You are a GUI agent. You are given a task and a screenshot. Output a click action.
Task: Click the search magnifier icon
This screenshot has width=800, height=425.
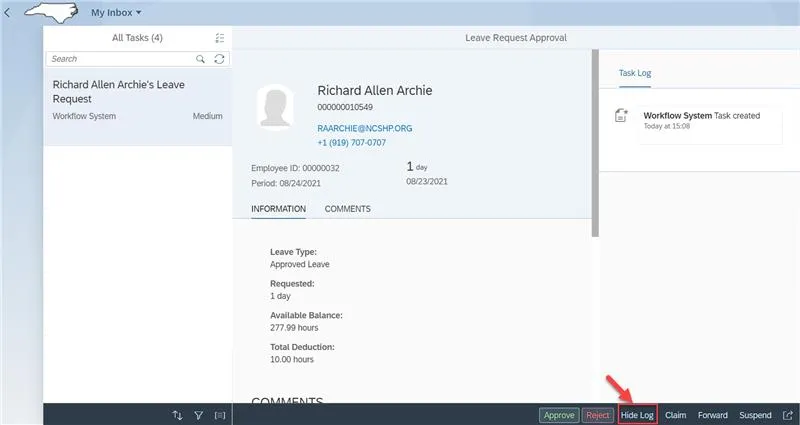(201, 59)
